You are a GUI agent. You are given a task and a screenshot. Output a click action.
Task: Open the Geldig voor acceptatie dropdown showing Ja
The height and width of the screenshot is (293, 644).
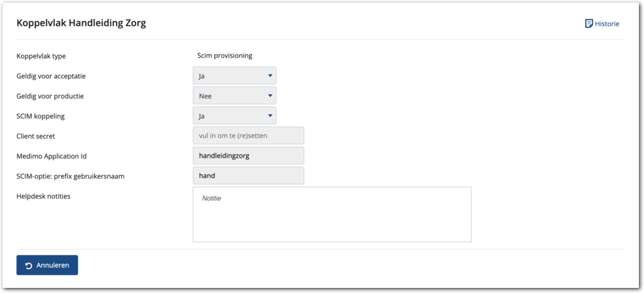tap(234, 76)
